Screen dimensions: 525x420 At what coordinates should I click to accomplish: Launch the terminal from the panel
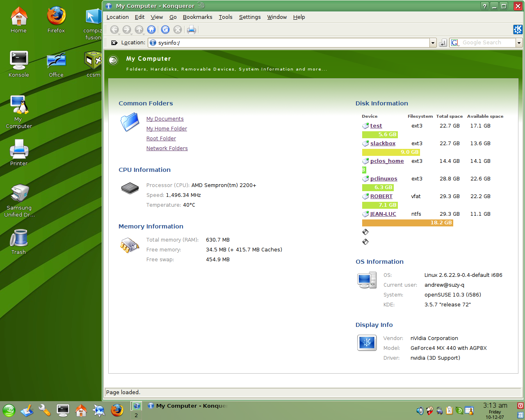pyautogui.click(x=63, y=411)
